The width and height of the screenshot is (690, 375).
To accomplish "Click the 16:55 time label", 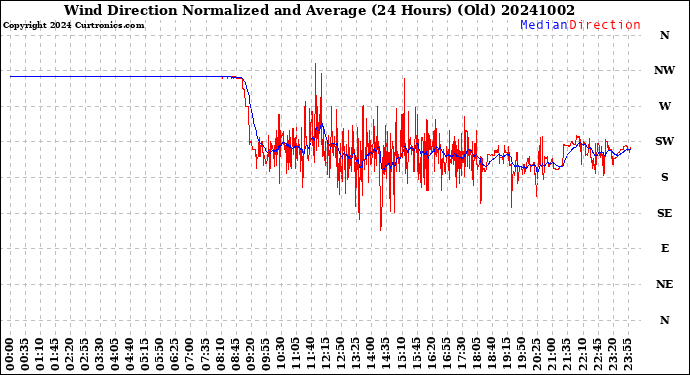I will tap(447, 354).
